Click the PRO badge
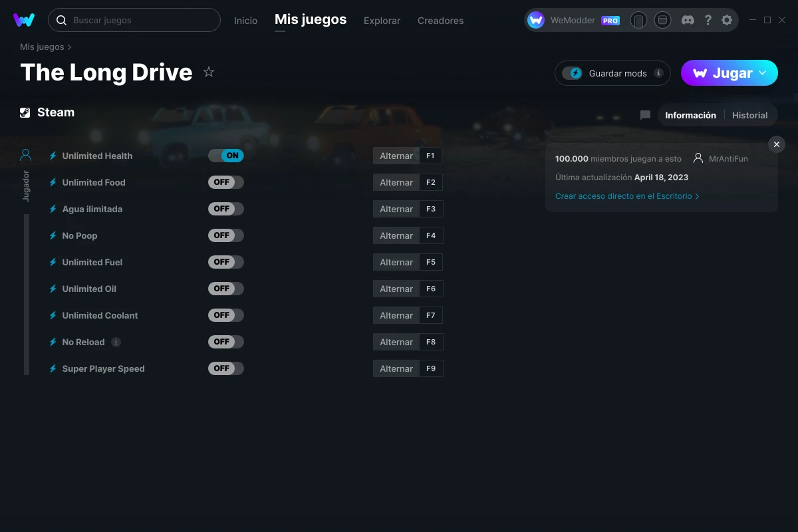 point(610,21)
